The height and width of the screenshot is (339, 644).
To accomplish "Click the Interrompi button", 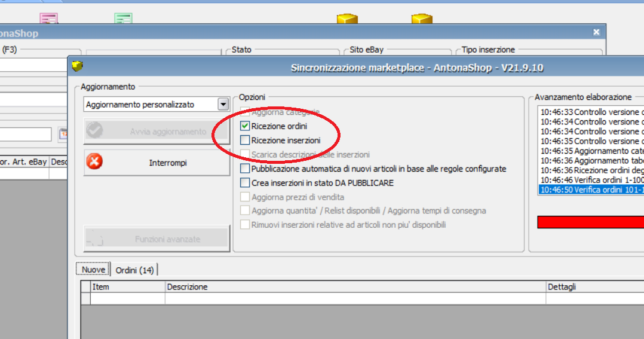I will pos(157,163).
